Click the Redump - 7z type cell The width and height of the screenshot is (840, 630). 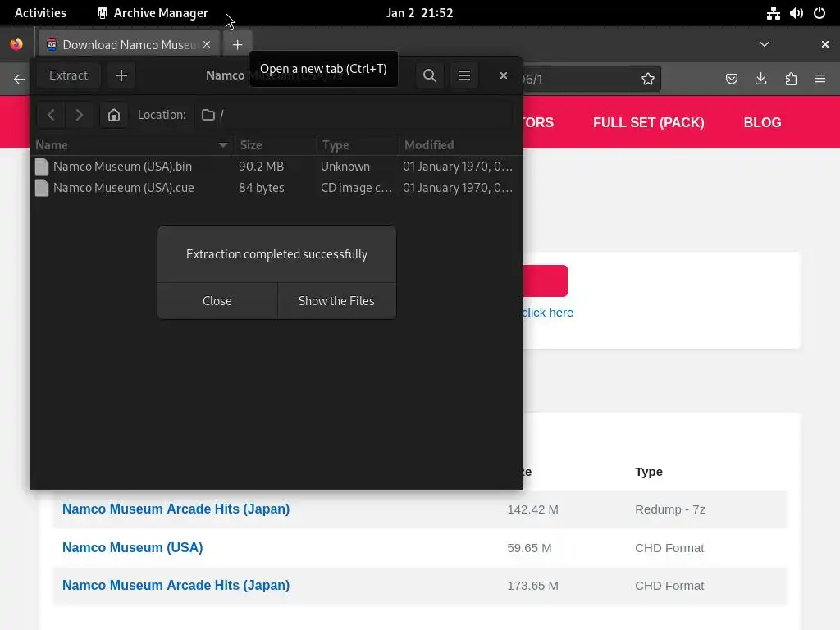point(669,509)
